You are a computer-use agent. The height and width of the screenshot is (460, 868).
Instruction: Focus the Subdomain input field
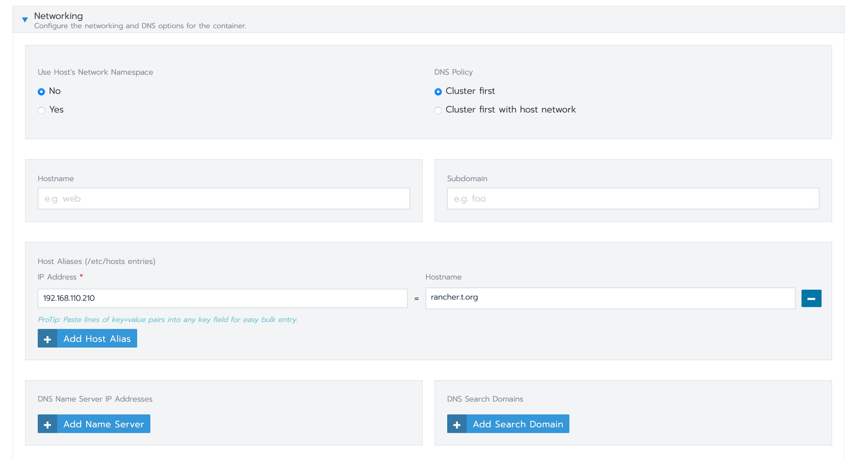633,199
